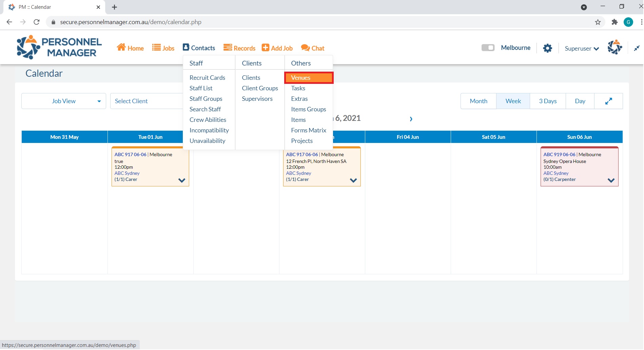Click the Add Job plus icon
The width and height of the screenshot is (644, 350).
click(265, 48)
